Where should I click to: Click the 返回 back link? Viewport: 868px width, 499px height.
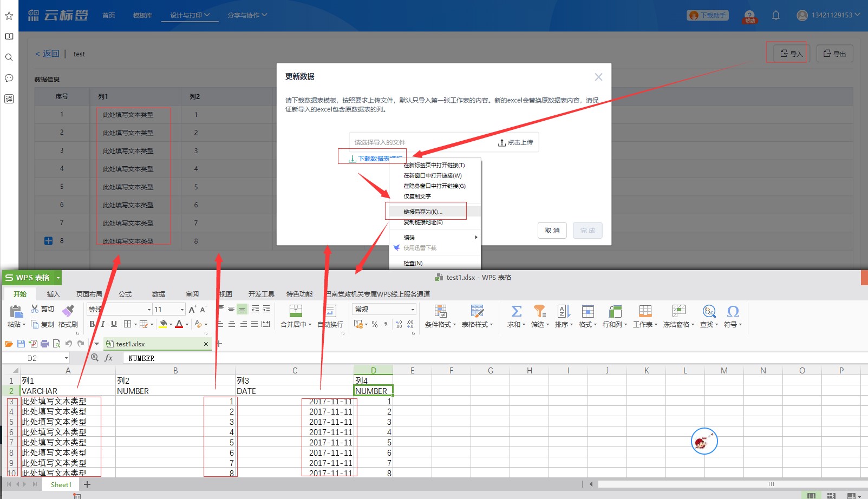pos(47,54)
